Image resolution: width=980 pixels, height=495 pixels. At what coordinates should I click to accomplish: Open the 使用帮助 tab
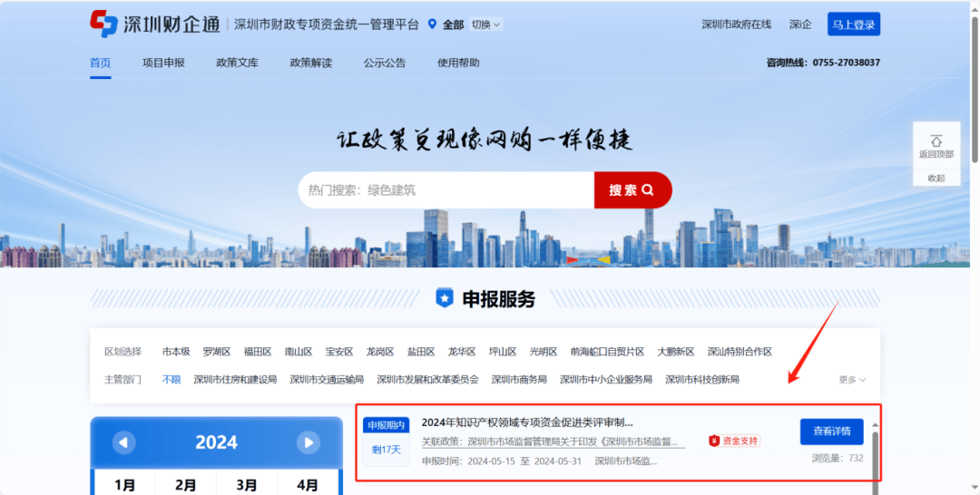(x=459, y=63)
